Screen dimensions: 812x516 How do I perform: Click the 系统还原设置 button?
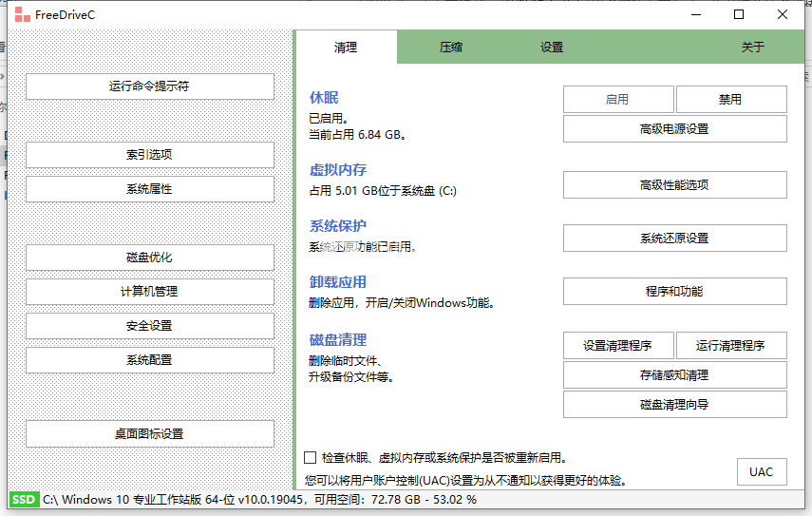674,239
